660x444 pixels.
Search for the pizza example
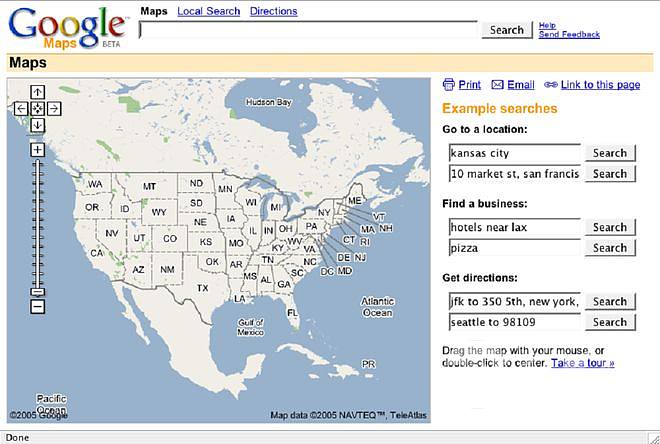(610, 248)
